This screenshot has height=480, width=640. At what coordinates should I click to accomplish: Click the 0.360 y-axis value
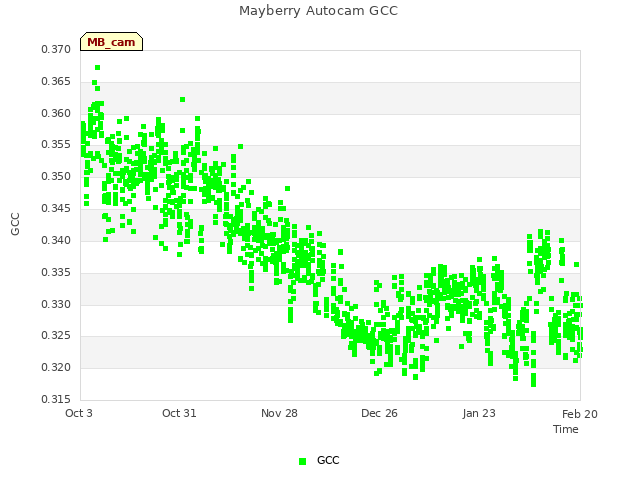pos(56,113)
